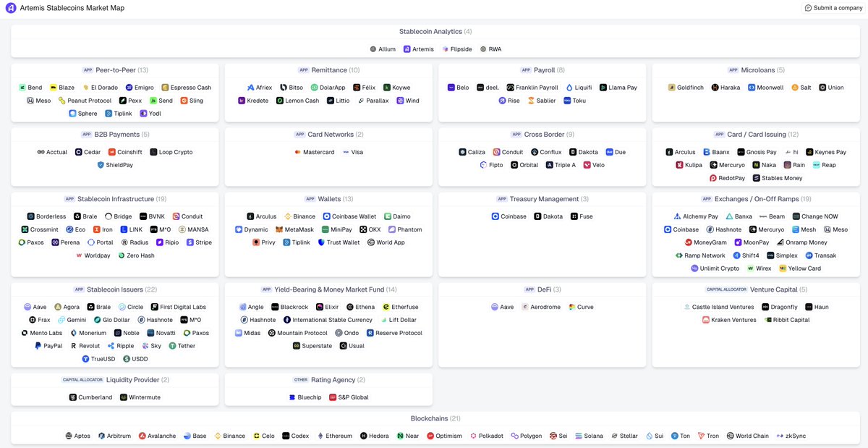Image resolution: width=868 pixels, height=448 pixels.
Task: Click the Conduit icon in Cross Border
Action: coord(497,152)
